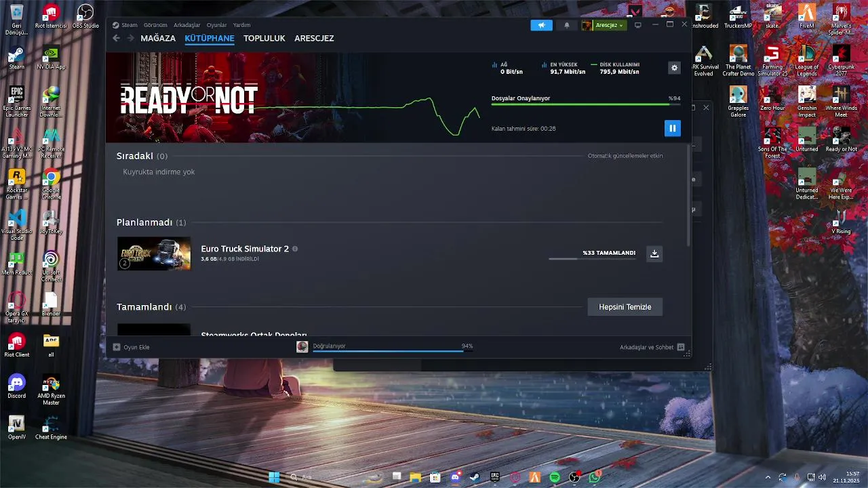Go back with Steam back arrow

click(x=116, y=39)
